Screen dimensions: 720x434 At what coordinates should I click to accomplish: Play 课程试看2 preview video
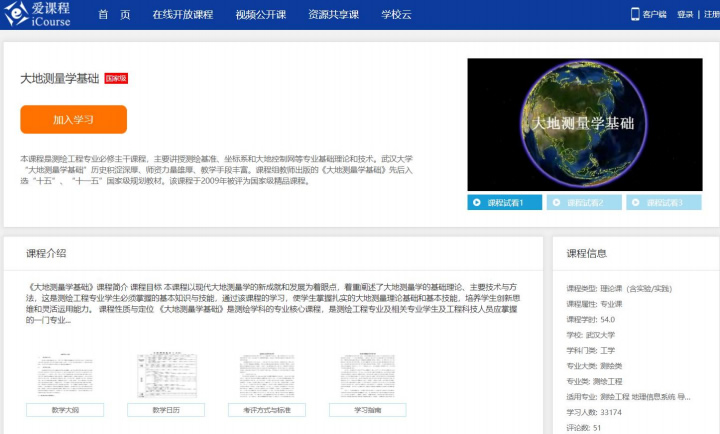[x=585, y=203]
